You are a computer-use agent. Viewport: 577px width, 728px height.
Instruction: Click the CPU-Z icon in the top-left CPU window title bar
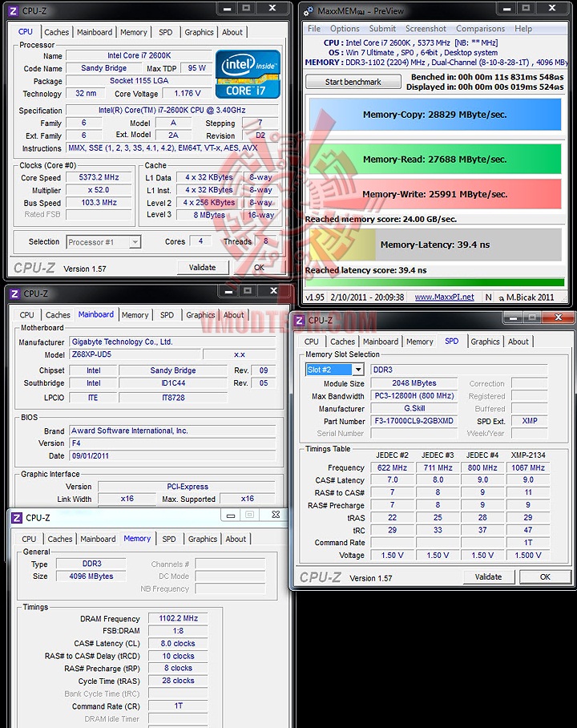pos(13,10)
